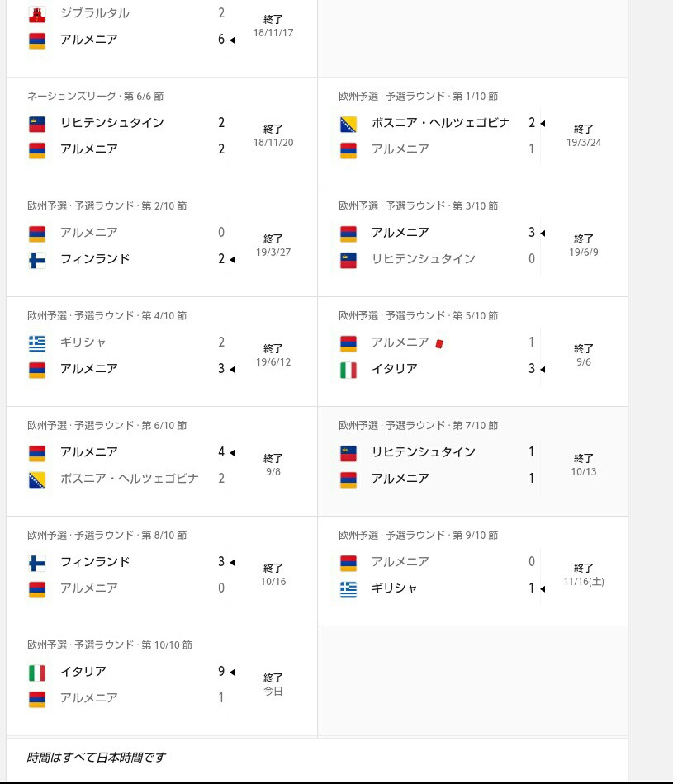Viewport: 673px width, 784px height.
Task: Click winner arrow beside Armenia's score 6
Action: [x=232, y=40]
